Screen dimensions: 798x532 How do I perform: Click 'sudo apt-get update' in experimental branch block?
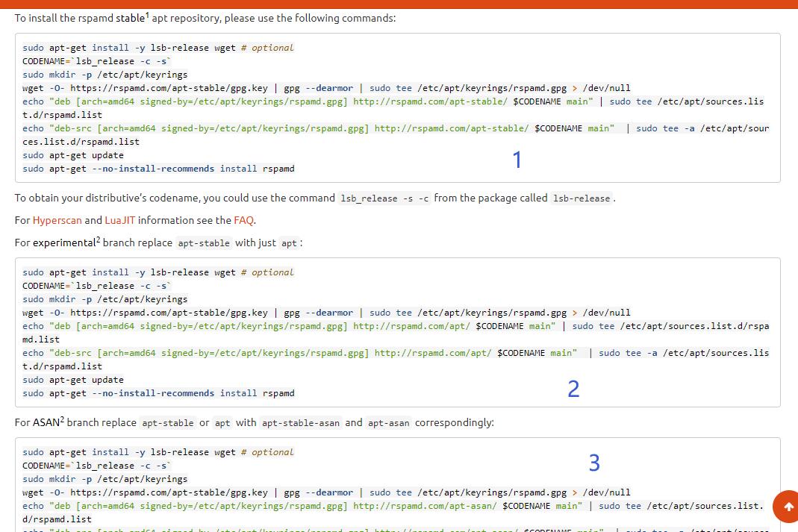(72, 380)
